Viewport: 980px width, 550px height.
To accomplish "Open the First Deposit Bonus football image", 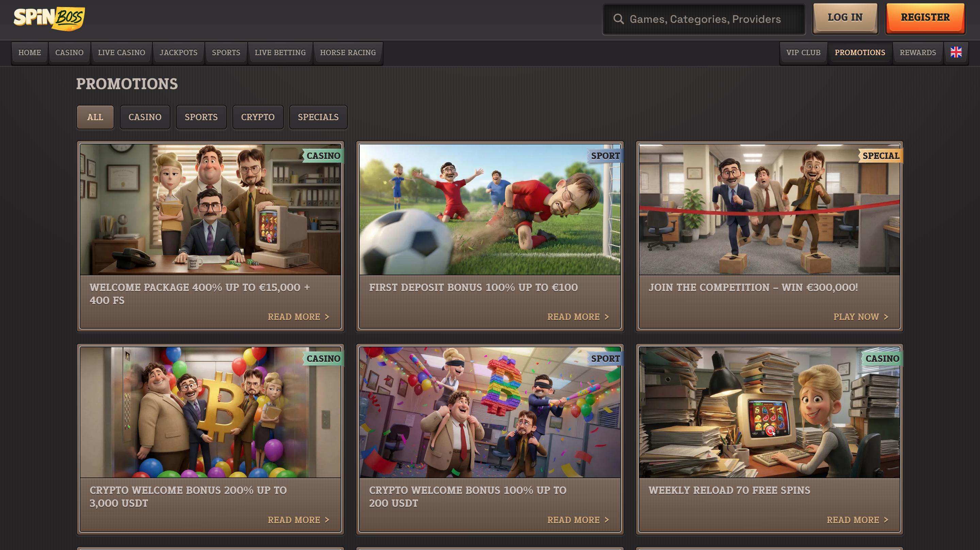I will click(490, 209).
